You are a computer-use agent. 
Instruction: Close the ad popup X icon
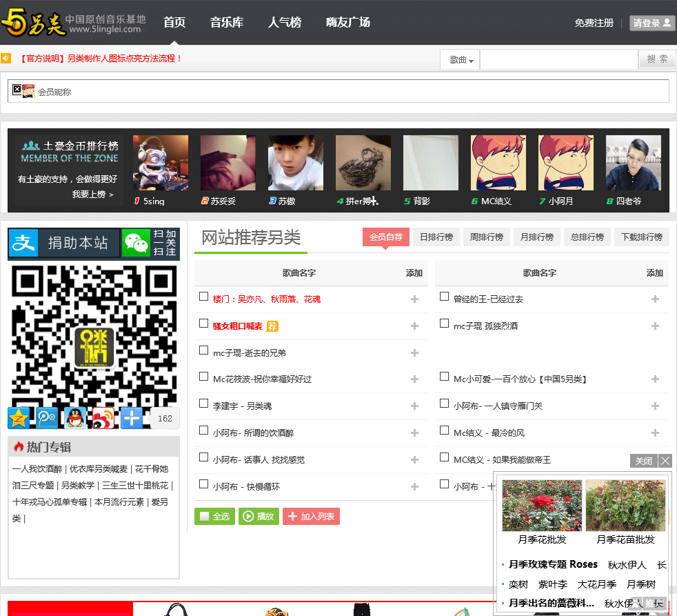(x=665, y=461)
